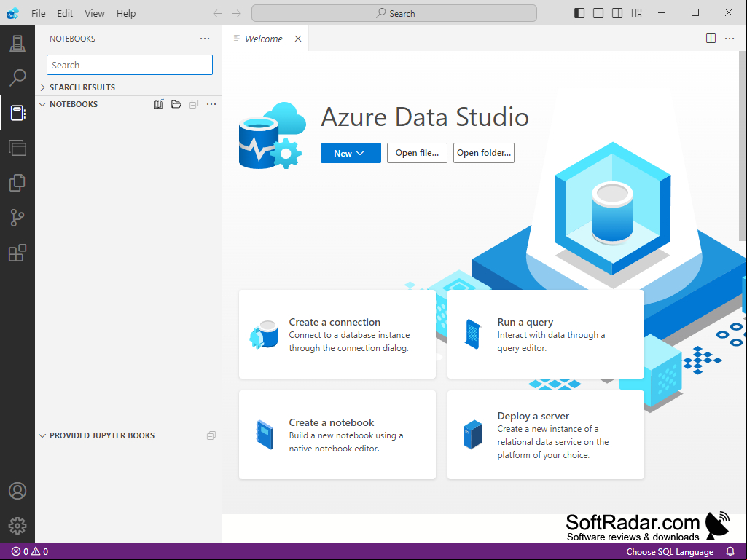This screenshot has height=560, width=747.
Task: Select the Welcome tab
Action: (263, 39)
